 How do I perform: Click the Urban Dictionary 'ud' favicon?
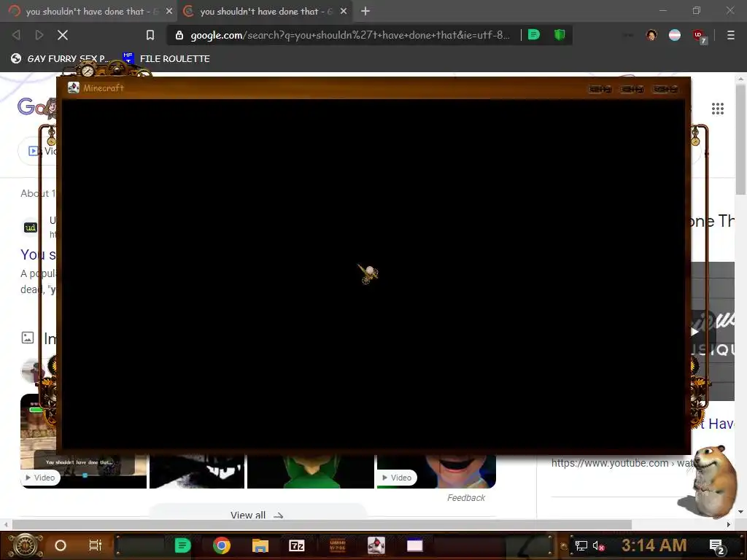[x=31, y=227]
